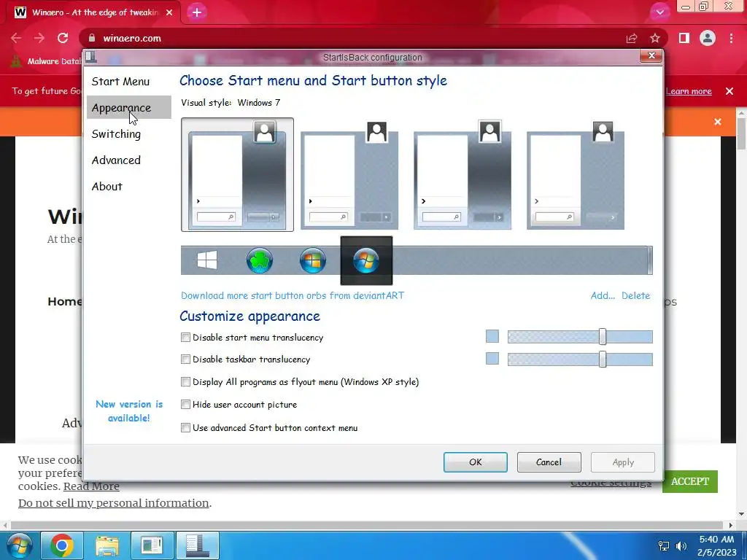Click the winaero.com address bar
Screen dimensions: 747x560
pos(352,38)
